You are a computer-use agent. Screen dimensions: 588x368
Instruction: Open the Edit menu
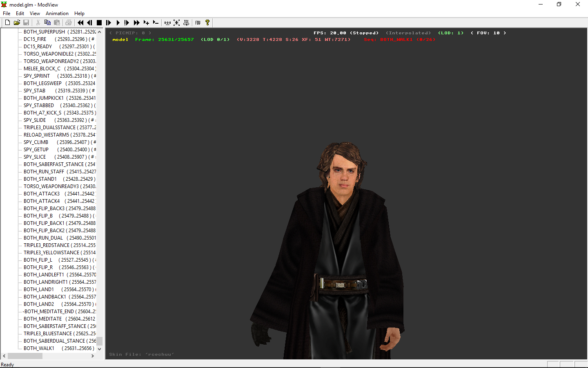(20, 13)
